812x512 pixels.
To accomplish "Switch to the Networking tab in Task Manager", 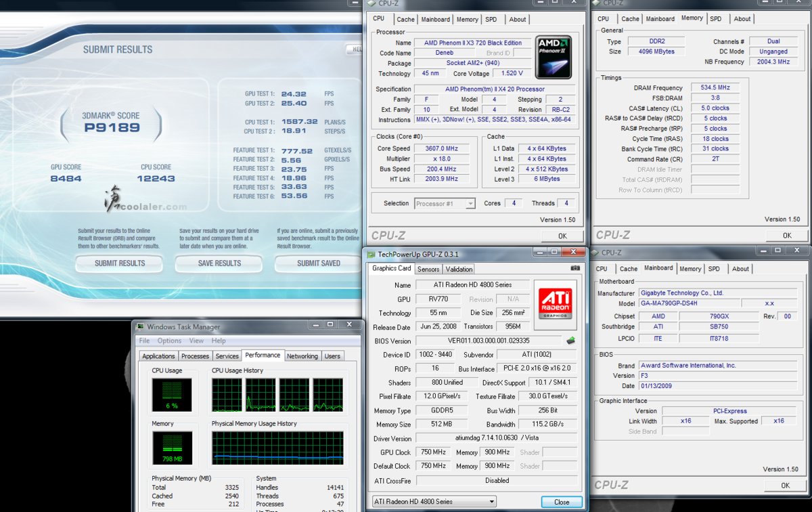I will coord(302,356).
